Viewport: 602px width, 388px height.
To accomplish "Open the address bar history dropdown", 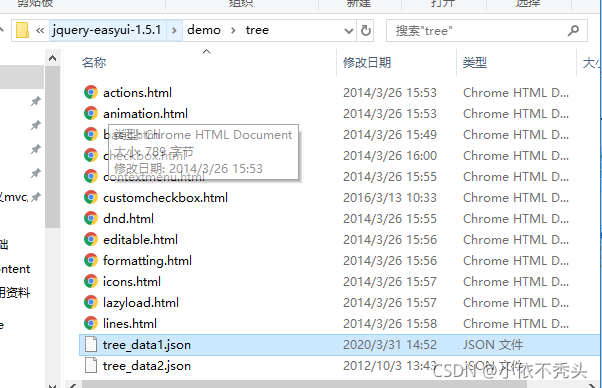I will pyautogui.click(x=349, y=31).
